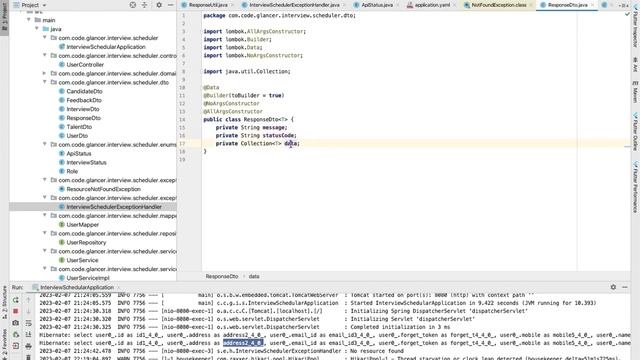Open Project panel settings gear
The height and width of the screenshot is (360, 640).
point(159,5)
